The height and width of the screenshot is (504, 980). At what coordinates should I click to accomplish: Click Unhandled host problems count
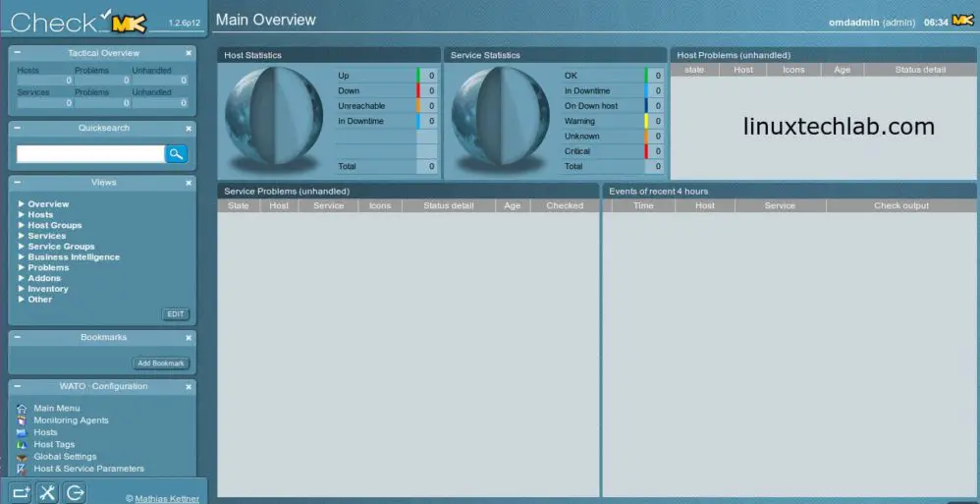160,81
